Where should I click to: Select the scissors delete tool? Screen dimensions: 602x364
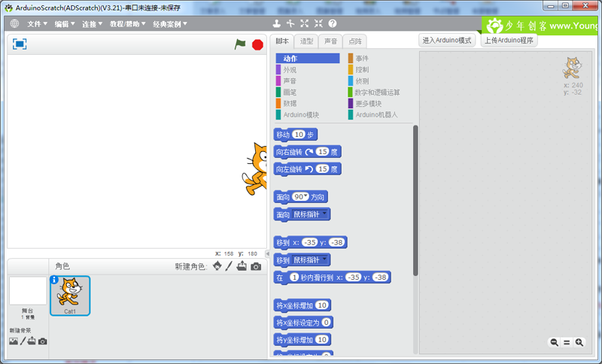[290, 23]
